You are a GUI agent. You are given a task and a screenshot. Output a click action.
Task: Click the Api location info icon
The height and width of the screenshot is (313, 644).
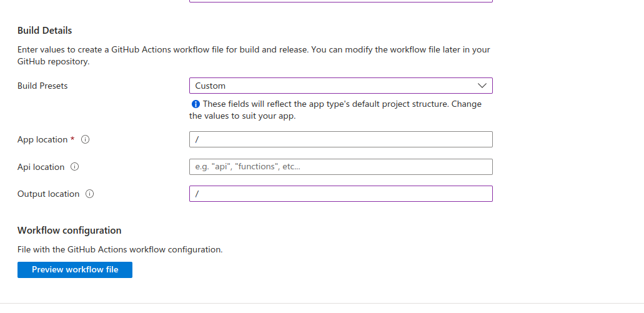[75, 167]
